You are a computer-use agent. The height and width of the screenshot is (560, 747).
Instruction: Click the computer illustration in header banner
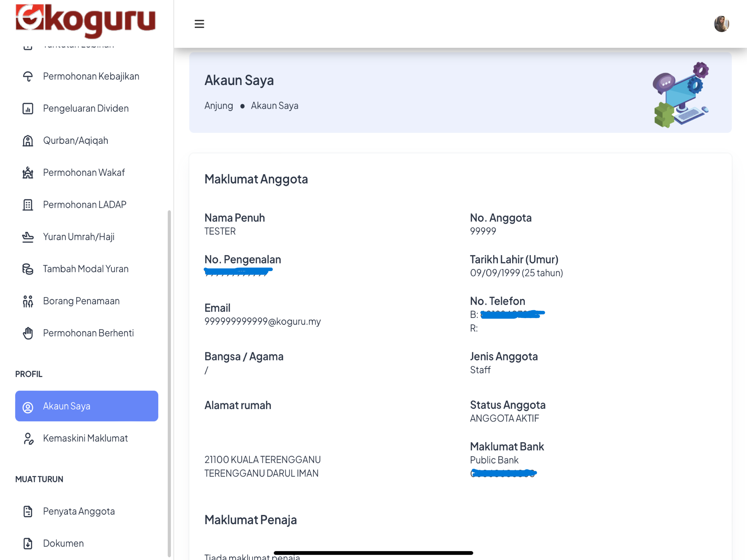(681, 95)
